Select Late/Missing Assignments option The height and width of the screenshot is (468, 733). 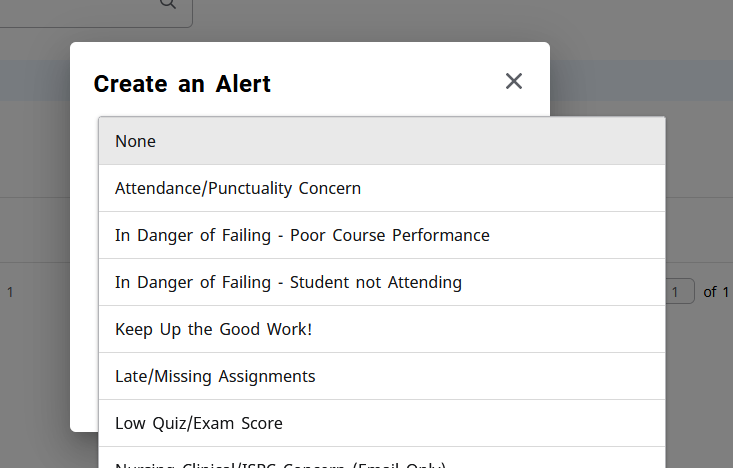(381, 376)
